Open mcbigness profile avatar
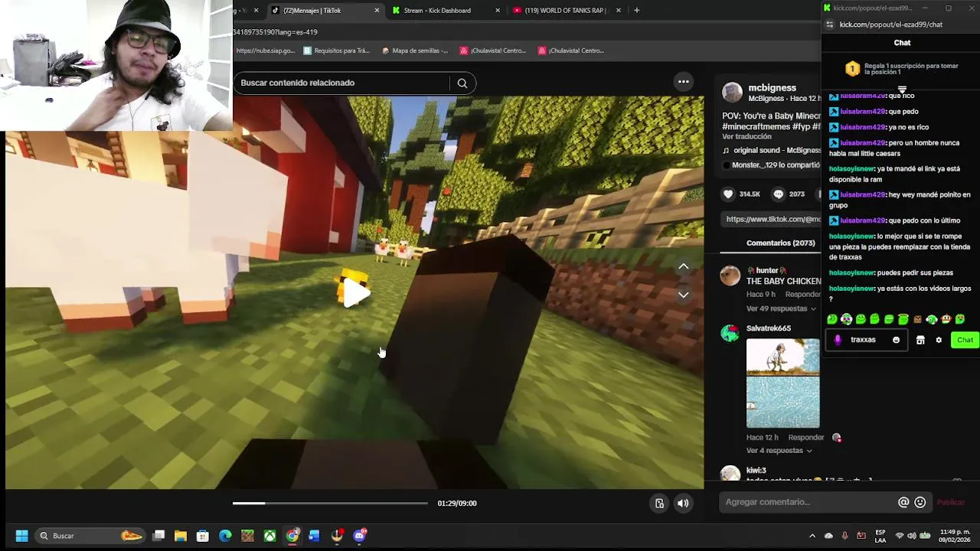980x551 pixels. click(733, 93)
